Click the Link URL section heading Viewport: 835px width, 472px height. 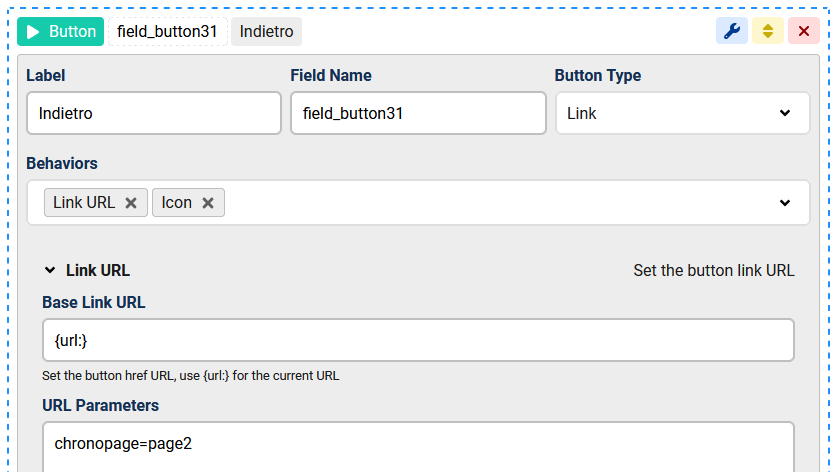tap(98, 270)
